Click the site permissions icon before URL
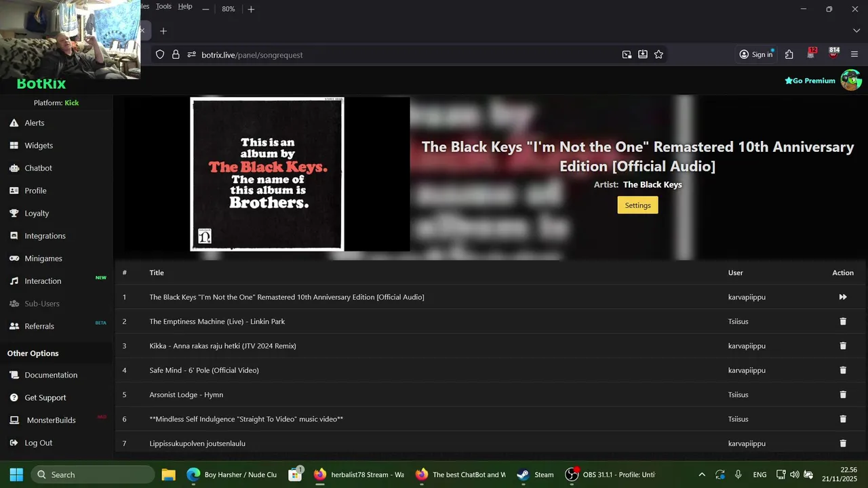Screen dimensions: 868x488 (x=191, y=54)
